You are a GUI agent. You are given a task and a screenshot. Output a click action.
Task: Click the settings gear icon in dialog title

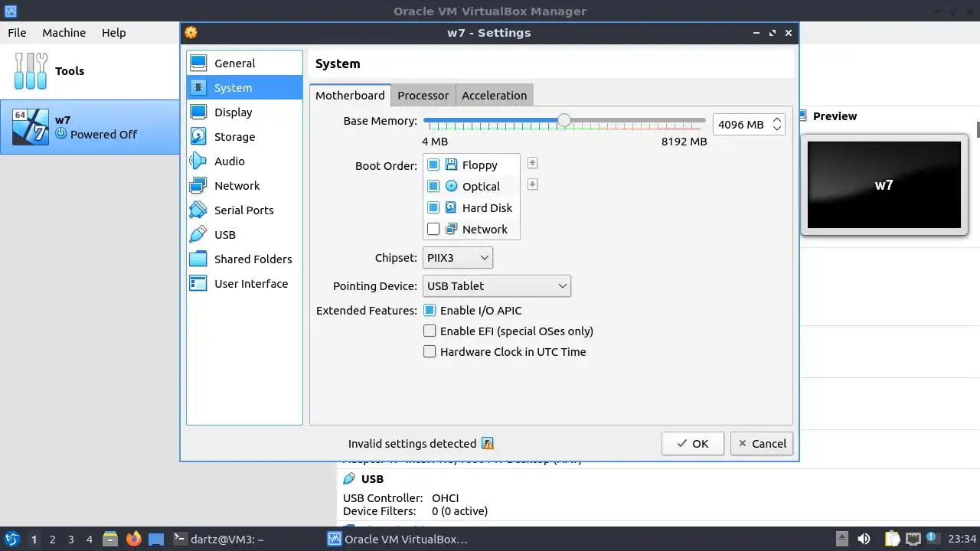coord(191,32)
